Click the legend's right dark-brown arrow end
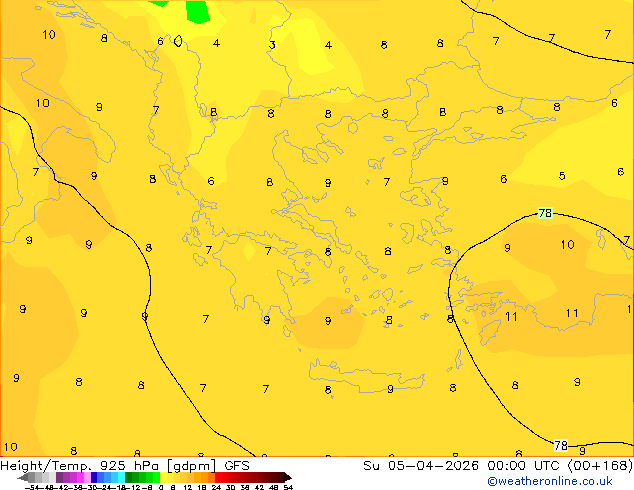The width and height of the screenshot is (634, 490). pyautogui.click(x=288, y=477)
